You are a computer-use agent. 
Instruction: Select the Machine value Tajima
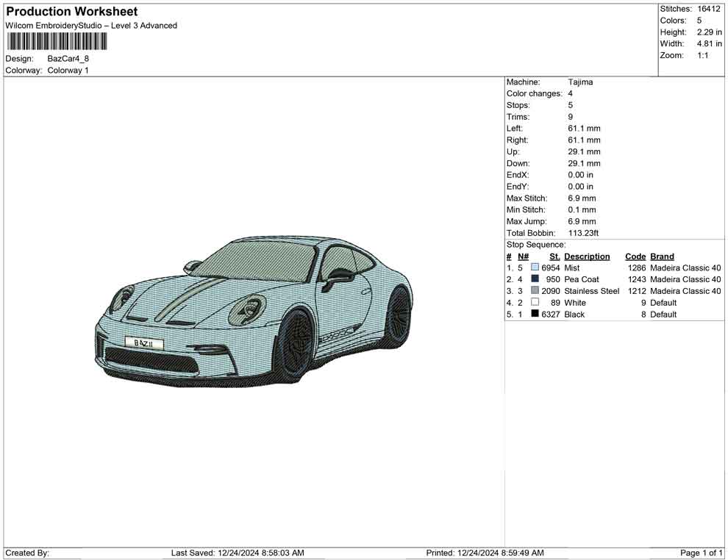tap(580, 82)
